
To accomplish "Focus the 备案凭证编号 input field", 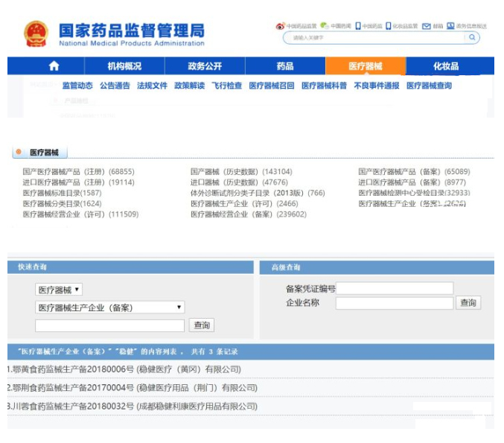I will 395,288.
